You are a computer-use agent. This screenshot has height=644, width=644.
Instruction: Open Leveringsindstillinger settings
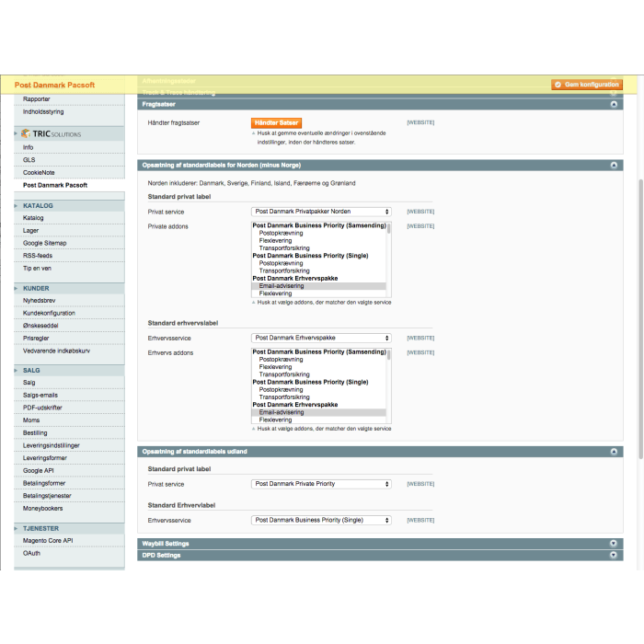click(51, 445)
